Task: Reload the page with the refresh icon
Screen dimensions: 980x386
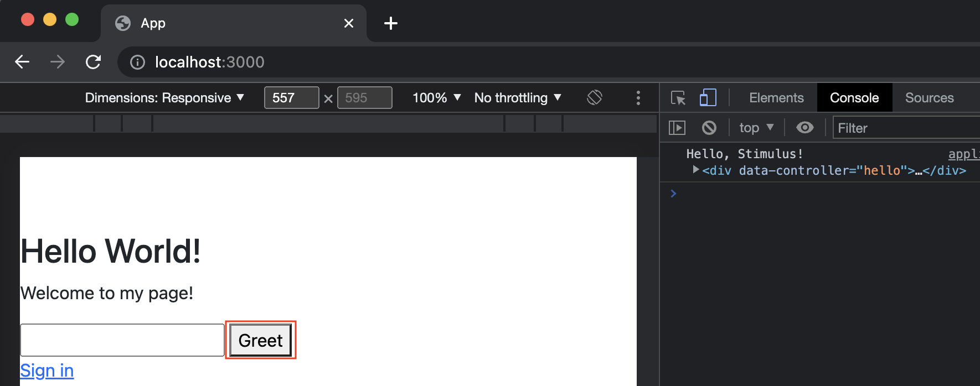Action: (x=93, y=62)
